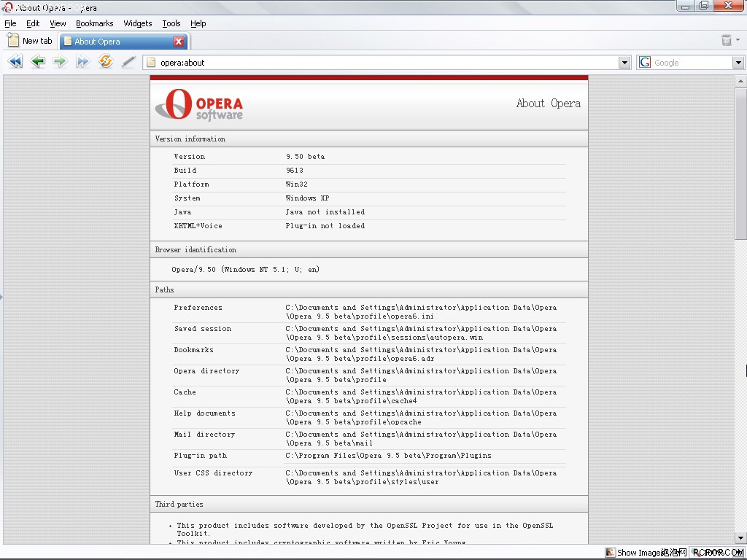The height and width of the screenshot is (560, 747).
Task: Open a New tab
Action: tap(30, 41)
